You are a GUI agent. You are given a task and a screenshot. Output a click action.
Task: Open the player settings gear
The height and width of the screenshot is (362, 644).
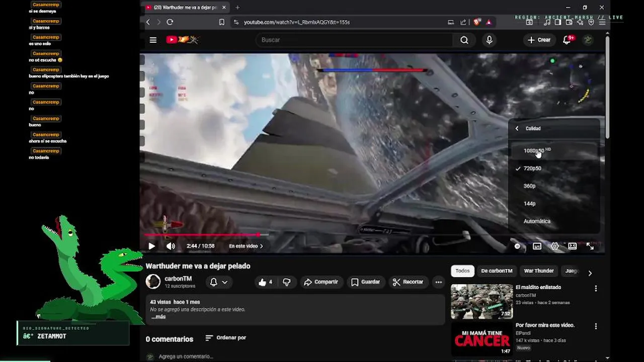pos(555,246)
